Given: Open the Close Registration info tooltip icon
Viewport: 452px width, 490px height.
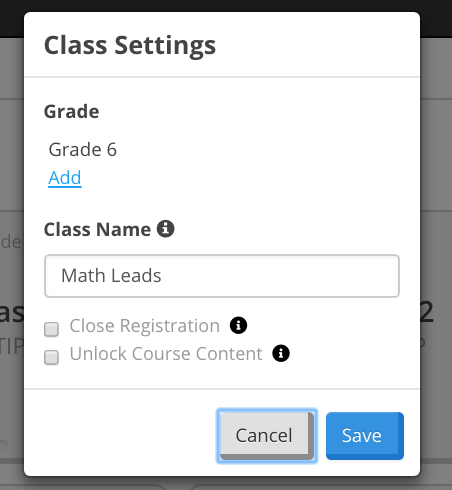Looking at the screenshot, I should [238, 325].
